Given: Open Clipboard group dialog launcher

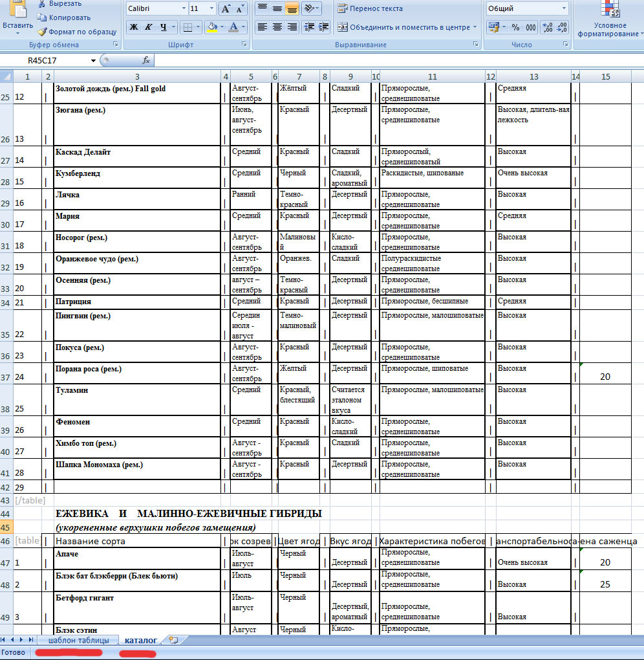Looking at the screenshot, I should (x=116, y=44).
